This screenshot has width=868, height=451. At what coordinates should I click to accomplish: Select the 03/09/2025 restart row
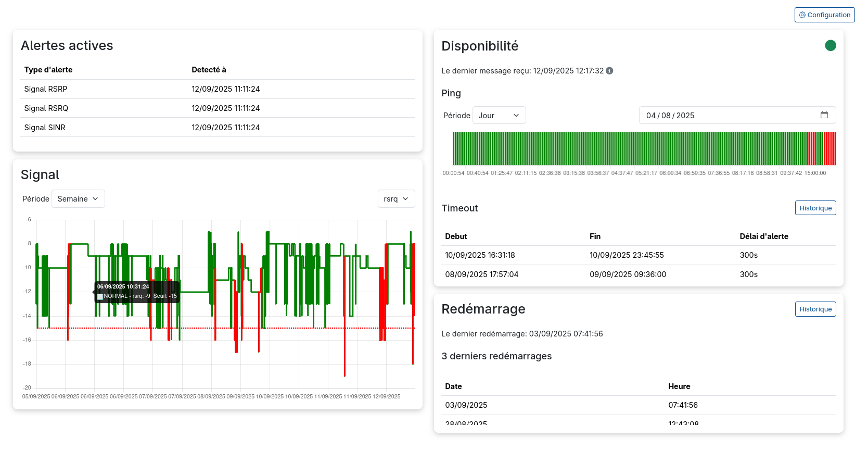[x=639, y=405]
